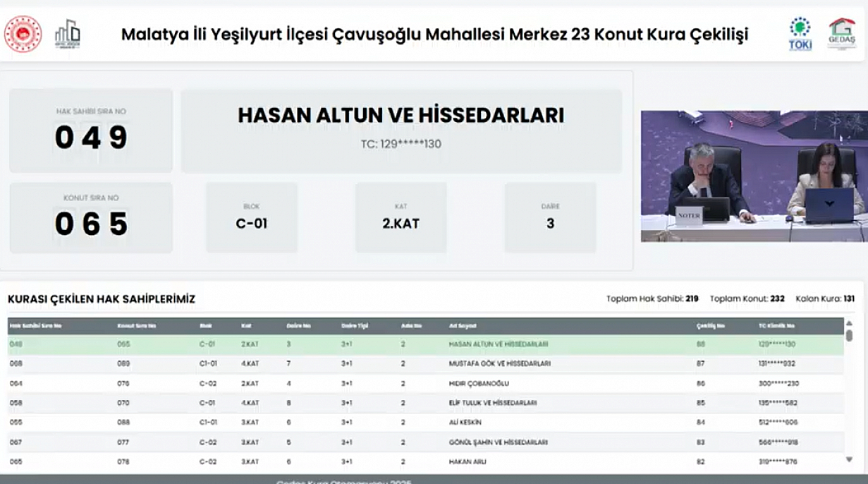Click the GEDAŞ house logo
The width and height of the screenshot is (868, 484).
click(x=841, y=34)
